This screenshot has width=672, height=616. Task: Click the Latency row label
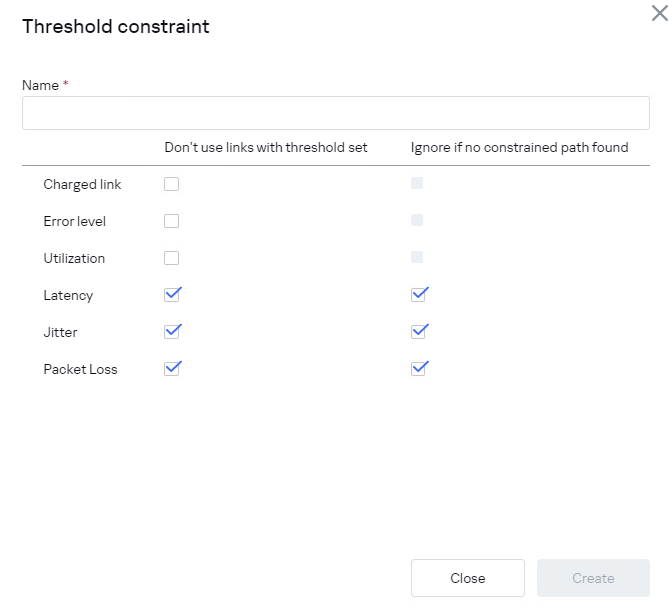click(x=68, y=295)
